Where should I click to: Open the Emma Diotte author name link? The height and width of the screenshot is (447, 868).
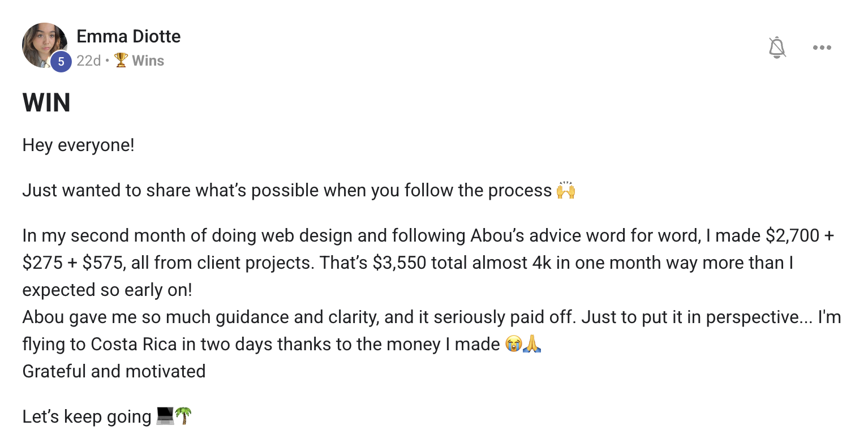[x=128, y=36]
